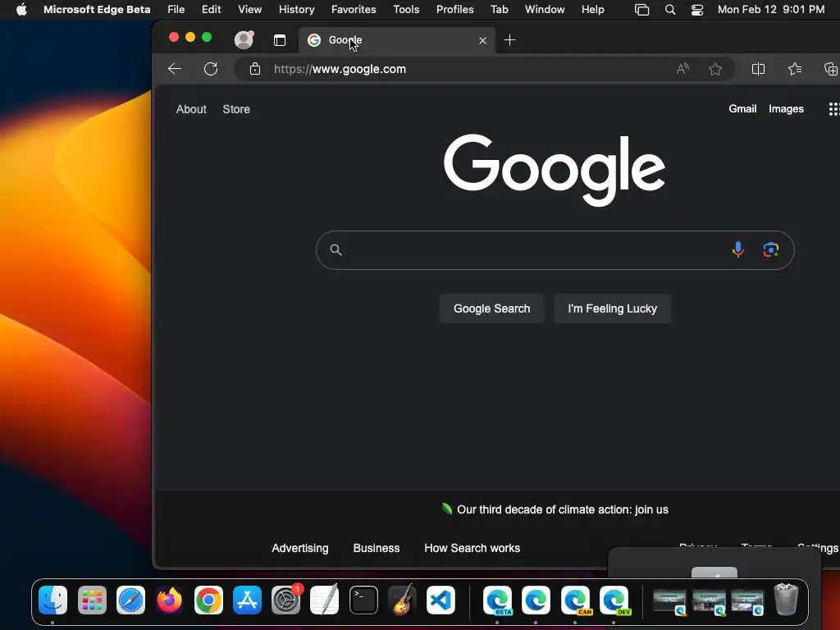Open the tab actions menu icon
This screenshot has height=630, width=840.
coord(280,40)
